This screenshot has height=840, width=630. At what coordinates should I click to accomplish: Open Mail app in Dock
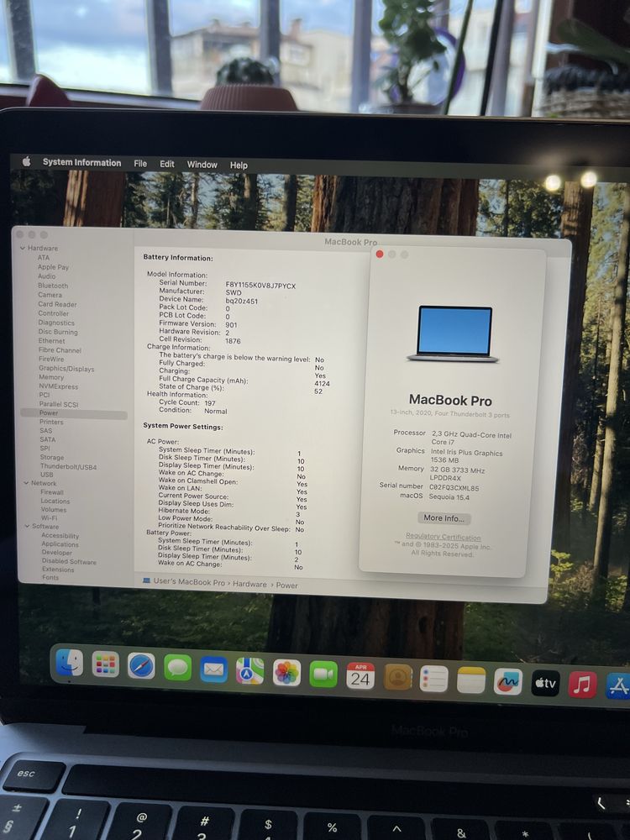213,669
